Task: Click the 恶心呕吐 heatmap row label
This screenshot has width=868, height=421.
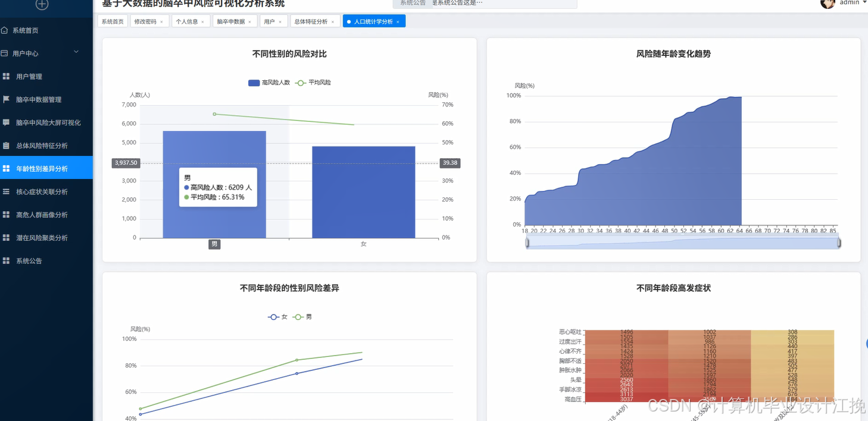Action: [x=570, y=332]
